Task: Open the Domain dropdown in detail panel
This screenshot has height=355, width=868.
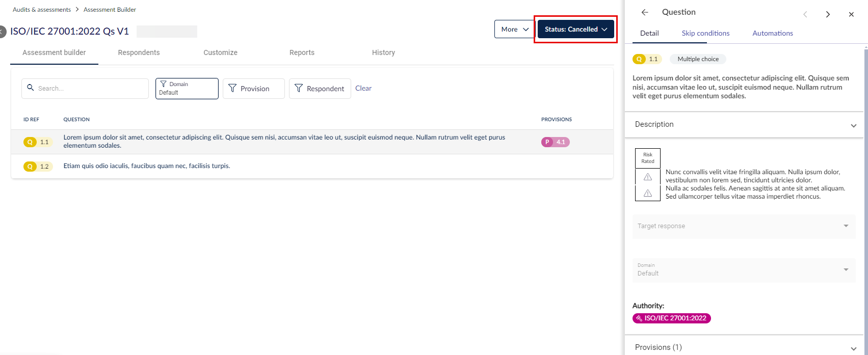Action: pos(744,270)
